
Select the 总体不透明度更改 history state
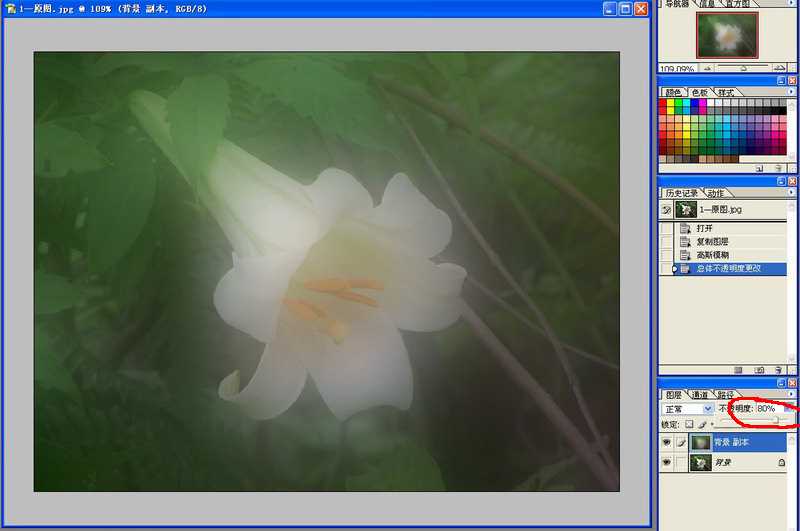pos(731,268)
